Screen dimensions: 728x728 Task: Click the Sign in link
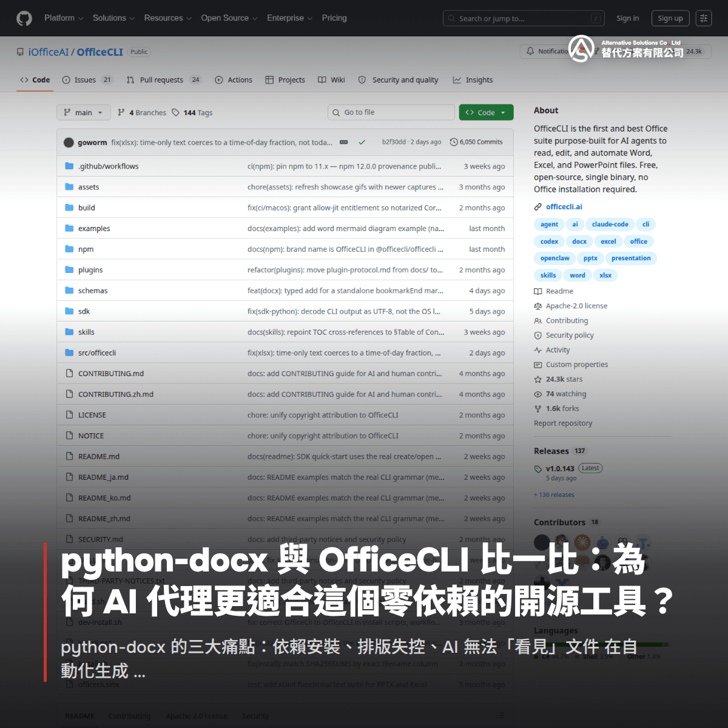coord(628,18)
